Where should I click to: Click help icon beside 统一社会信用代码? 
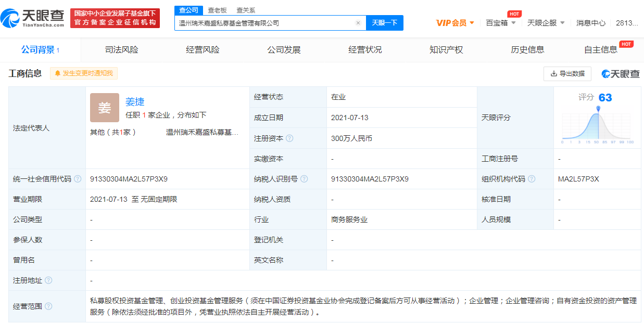point(78,179)
